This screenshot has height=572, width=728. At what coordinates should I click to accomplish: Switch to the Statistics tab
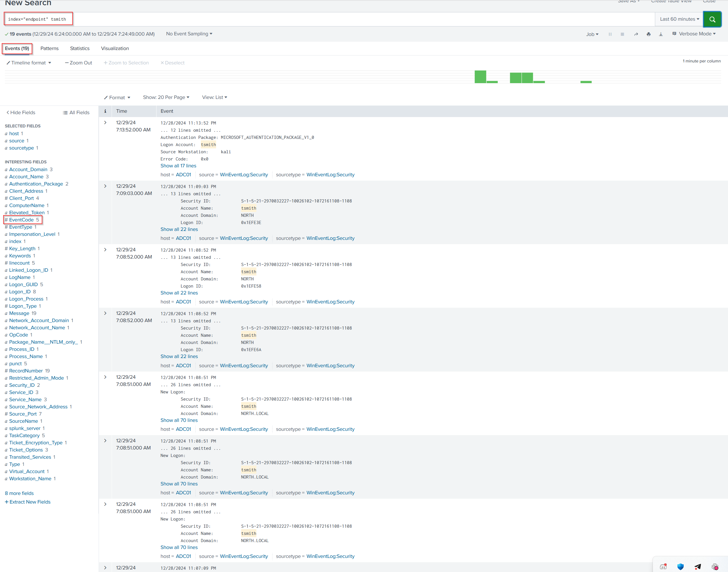tap(80, 48)
